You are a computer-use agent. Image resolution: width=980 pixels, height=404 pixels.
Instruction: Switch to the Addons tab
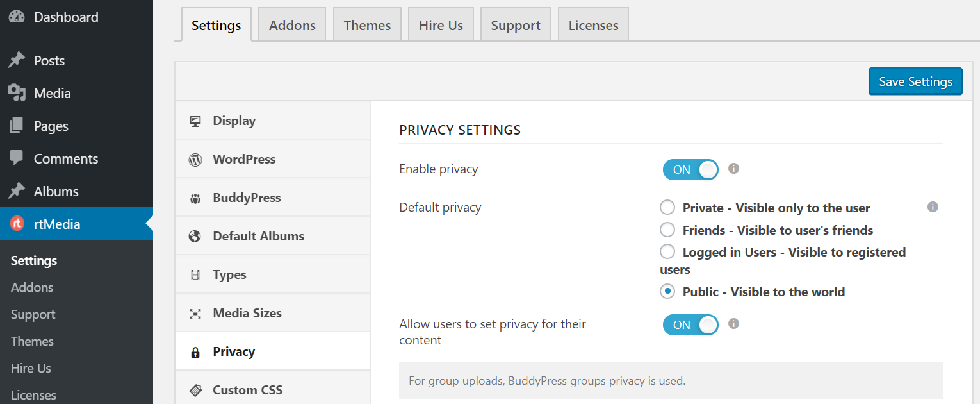tap(292, 24)
